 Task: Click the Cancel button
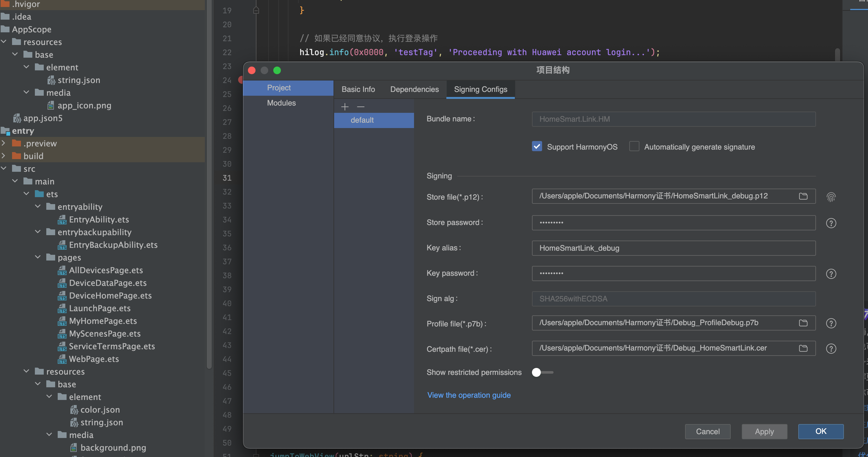coord(708,431)
